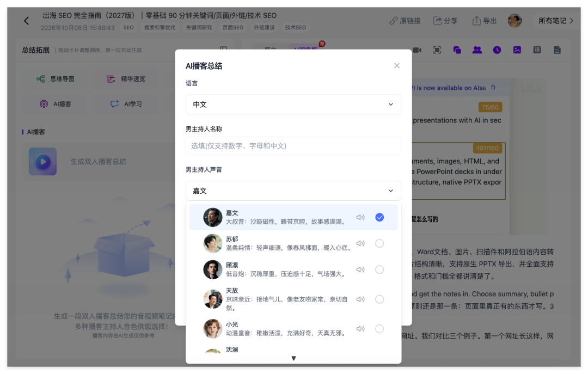The width and height of the screenshot is (588, 374).
Task: Open the 精华速览 highlights card
Action: pyautogui.click(x=126, y=79)
